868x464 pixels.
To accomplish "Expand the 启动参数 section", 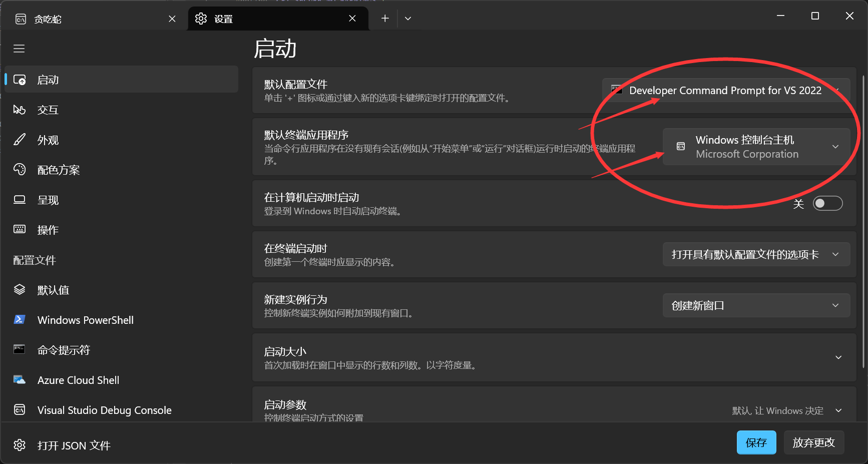I will point(554,404).
